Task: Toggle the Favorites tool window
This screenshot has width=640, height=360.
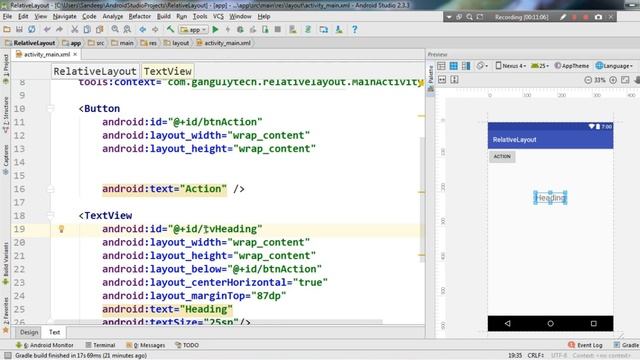Action: 6,315
